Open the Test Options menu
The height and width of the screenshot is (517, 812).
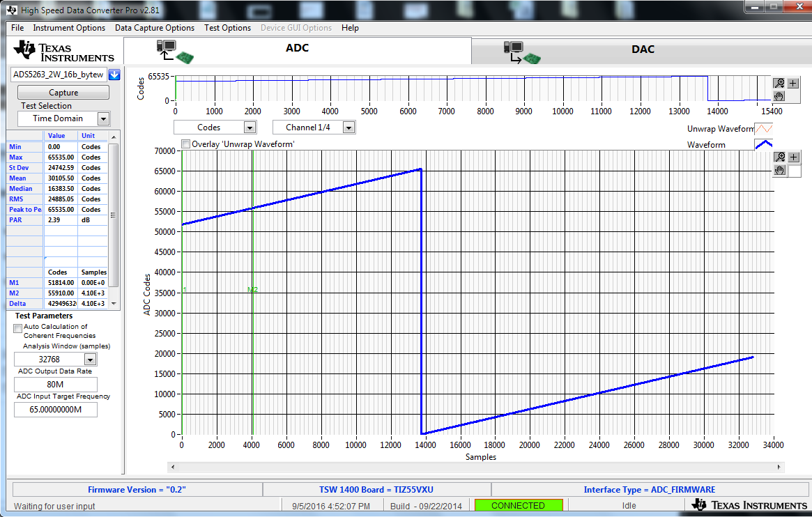(x=227, y=28)
